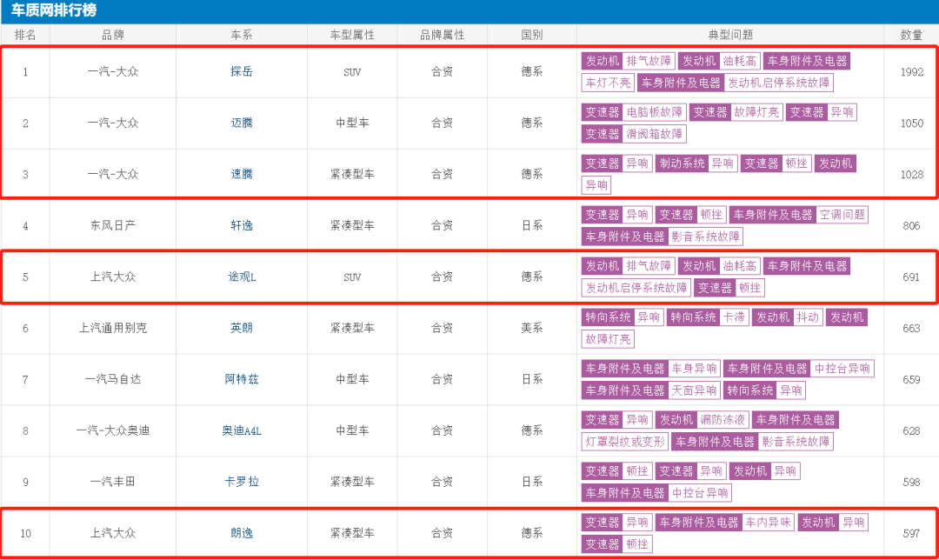Click the 一汽-大众奥迪 brand cell
Screen dimensions: 939x560
pos(112,430)
